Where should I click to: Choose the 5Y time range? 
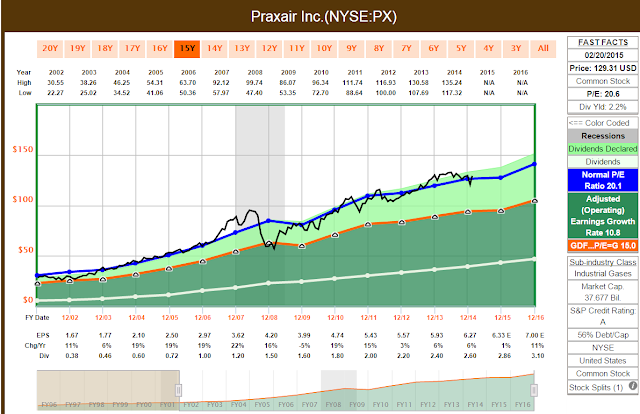point(461,49)
